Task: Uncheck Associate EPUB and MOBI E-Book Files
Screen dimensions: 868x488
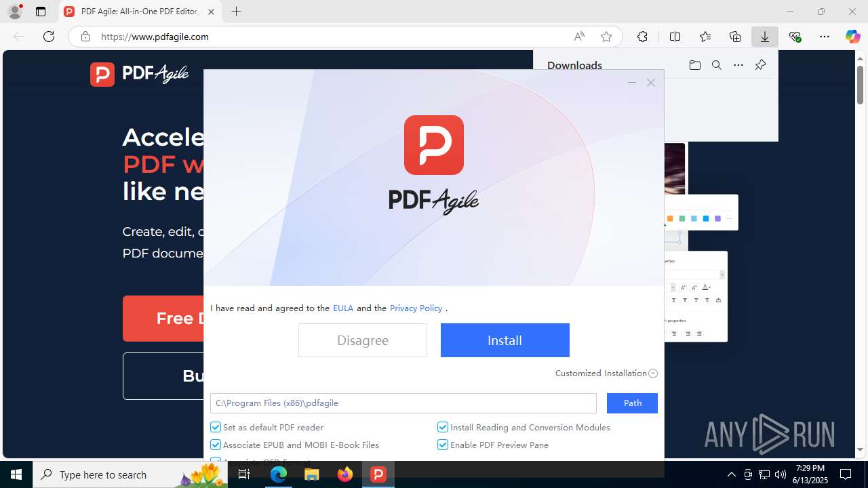Action: tap(216, 445)
